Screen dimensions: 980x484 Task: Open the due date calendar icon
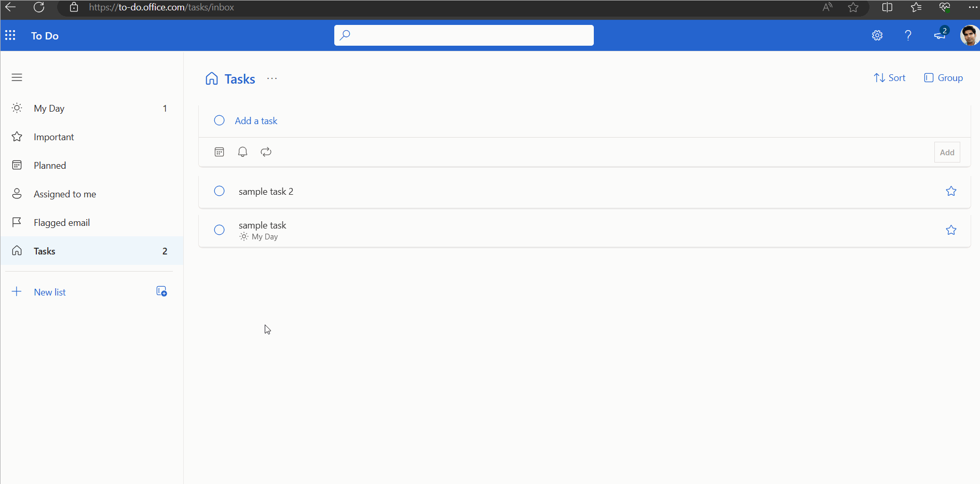219,152
